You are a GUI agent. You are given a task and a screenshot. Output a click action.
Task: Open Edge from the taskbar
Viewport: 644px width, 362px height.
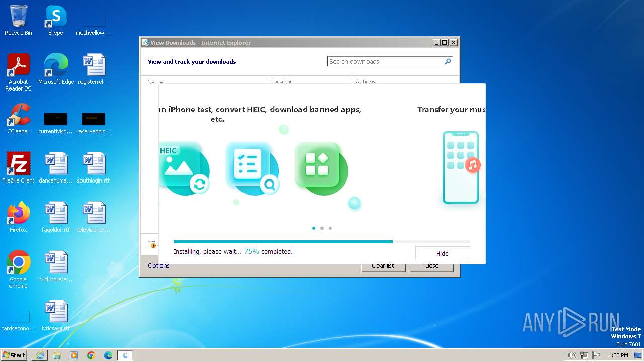[108, 355]
